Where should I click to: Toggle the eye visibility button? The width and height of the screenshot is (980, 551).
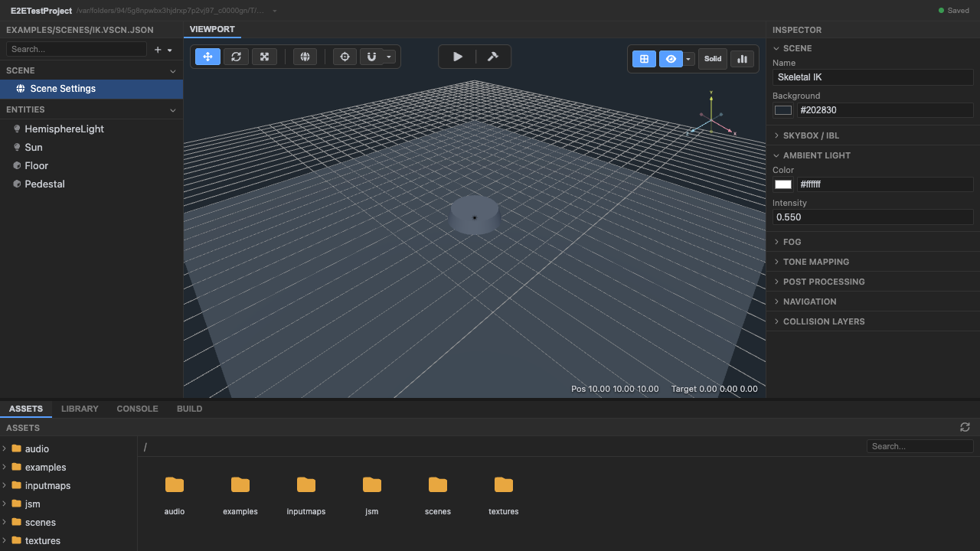671,59
